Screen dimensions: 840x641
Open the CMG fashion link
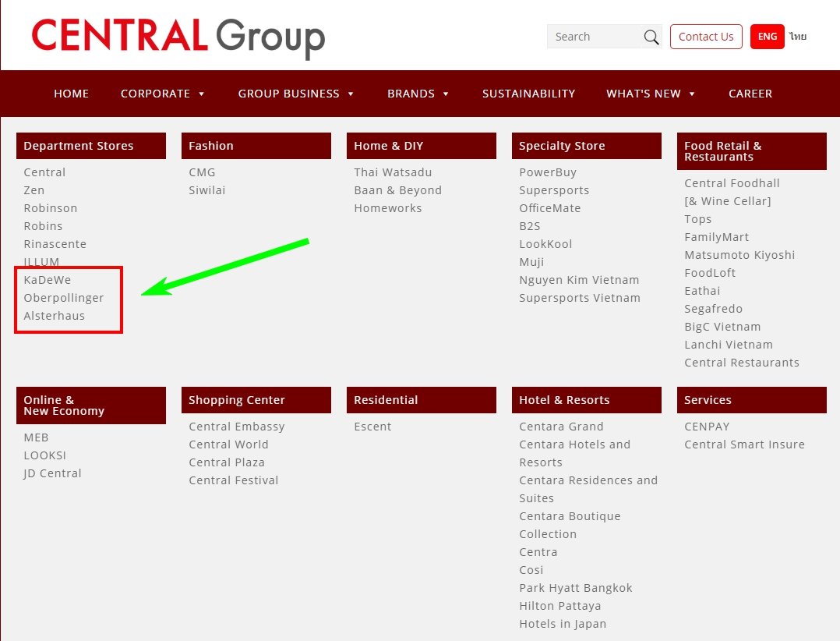[202, 172]
